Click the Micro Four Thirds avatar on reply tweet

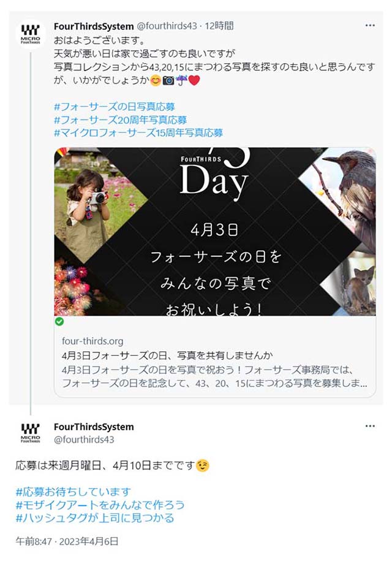pos(31,433)
